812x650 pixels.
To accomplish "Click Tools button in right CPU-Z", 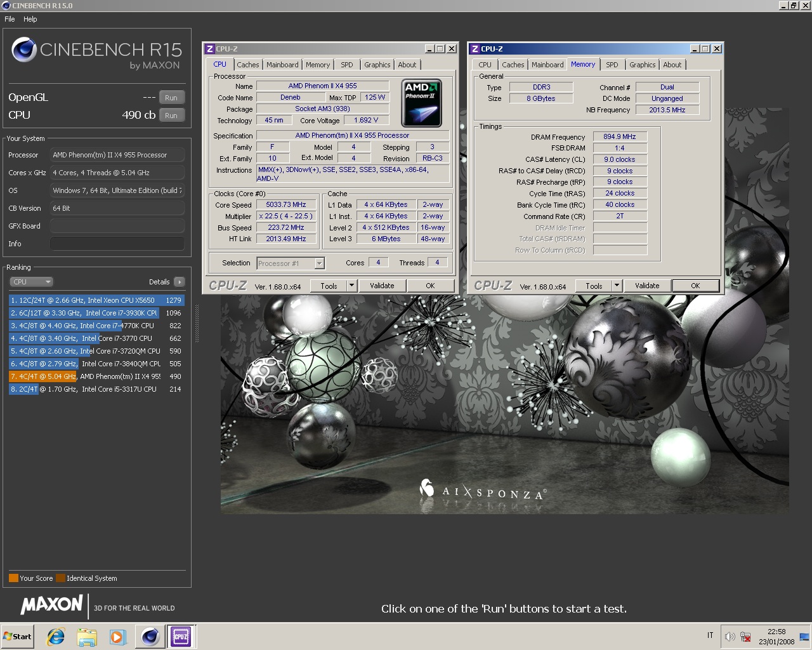I will 594,286.
